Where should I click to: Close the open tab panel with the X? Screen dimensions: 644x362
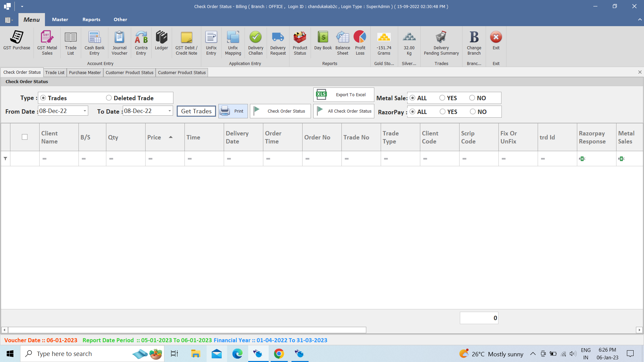[x=640, y=72]
